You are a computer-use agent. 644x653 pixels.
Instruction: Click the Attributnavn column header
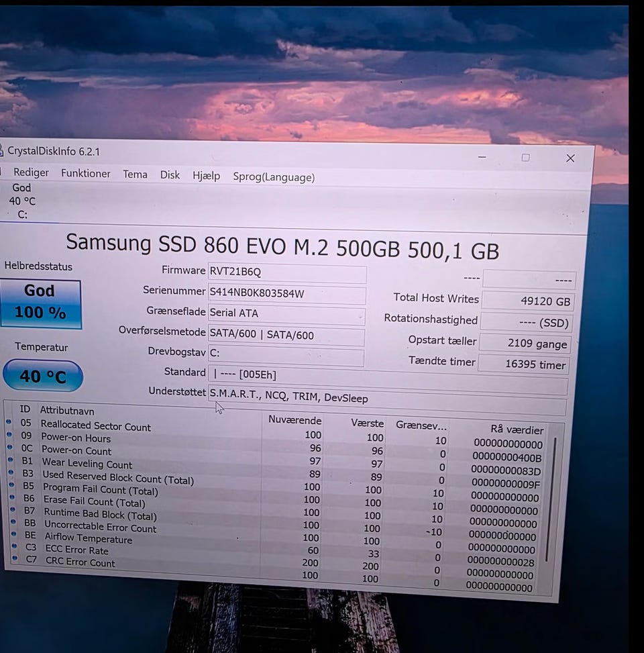[67, 411]
